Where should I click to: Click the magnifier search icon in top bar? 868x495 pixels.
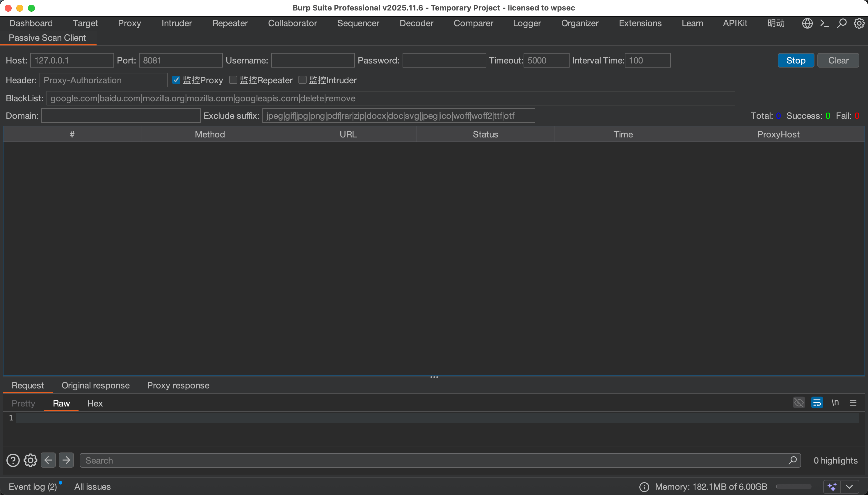(842, 23)
